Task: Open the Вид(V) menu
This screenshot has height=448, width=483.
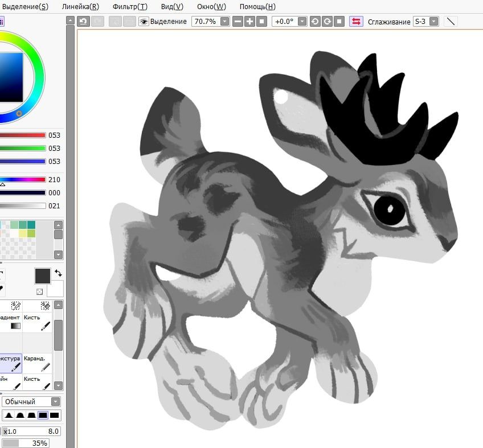Action: (172, 6)
